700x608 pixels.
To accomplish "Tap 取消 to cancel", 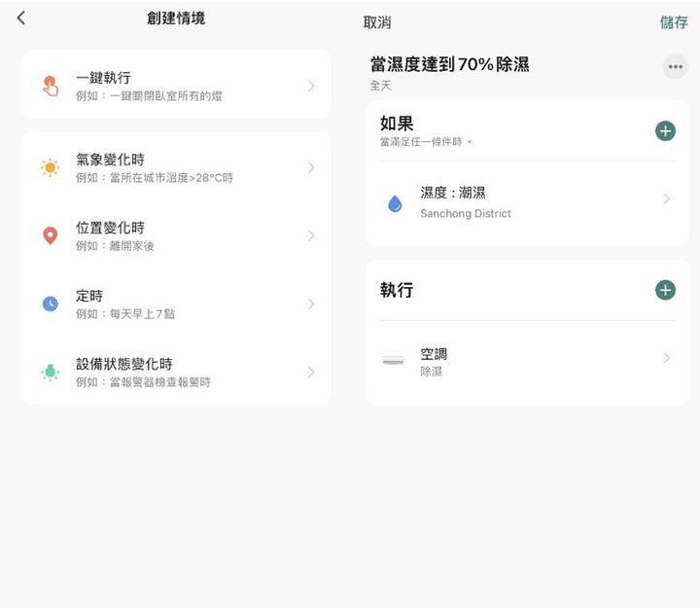I will click(x=377, y=22).
